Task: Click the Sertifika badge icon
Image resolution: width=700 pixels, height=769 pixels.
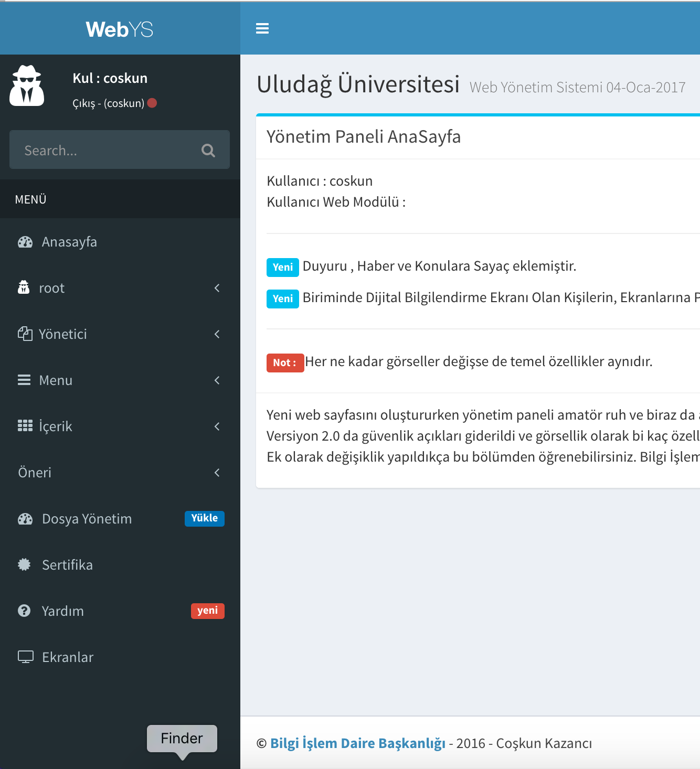Action: pyautogui.click(x=24, y=564)
